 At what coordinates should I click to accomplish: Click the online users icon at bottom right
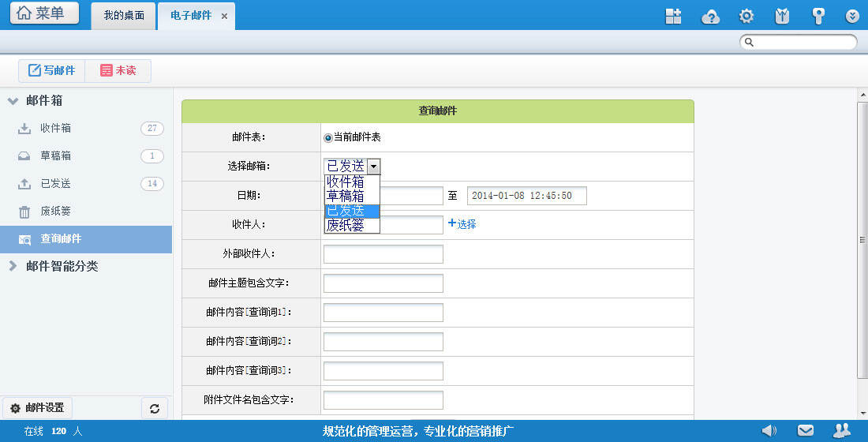click(x=842, y=430)
